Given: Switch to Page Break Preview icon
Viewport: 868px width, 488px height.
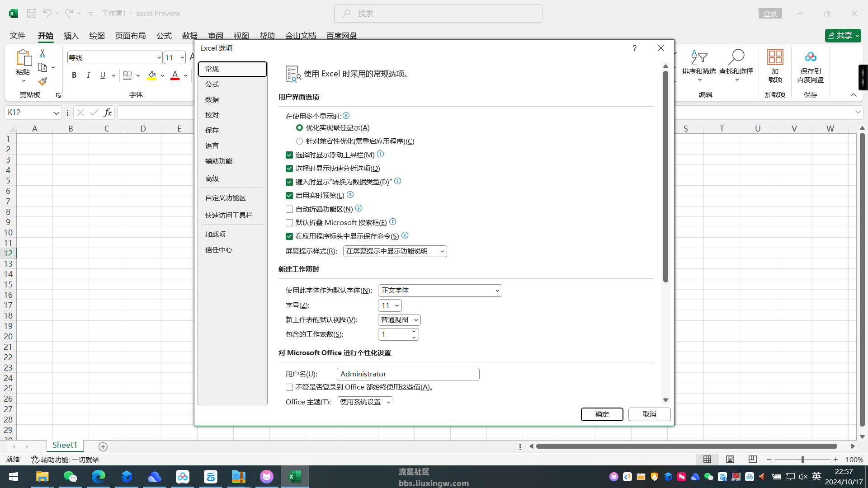Looking at the screenshot, I should click(x=753, y=460).
